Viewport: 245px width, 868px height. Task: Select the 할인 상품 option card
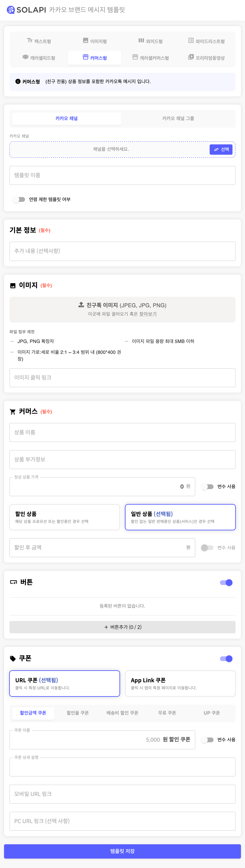point(65,517)
